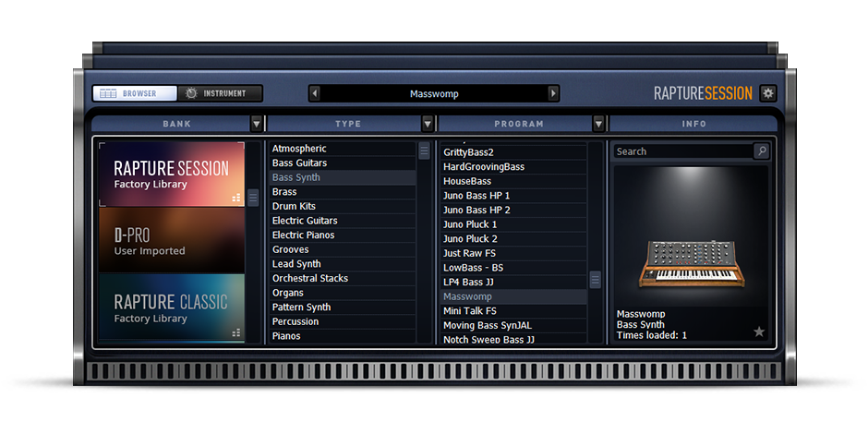Load the Notch Sweep Bass JJ program
The width and height of the screenshot is (868, 434).
513,338
